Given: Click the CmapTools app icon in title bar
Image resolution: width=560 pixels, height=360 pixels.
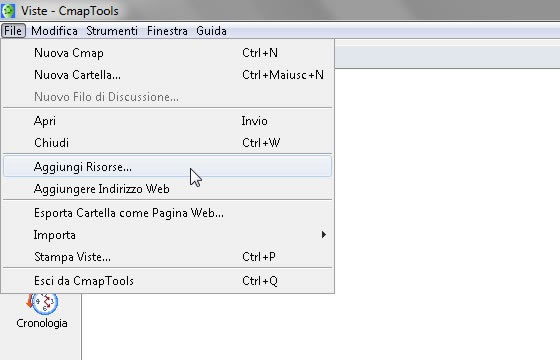Looking at the screenshot, I should 8,11.
